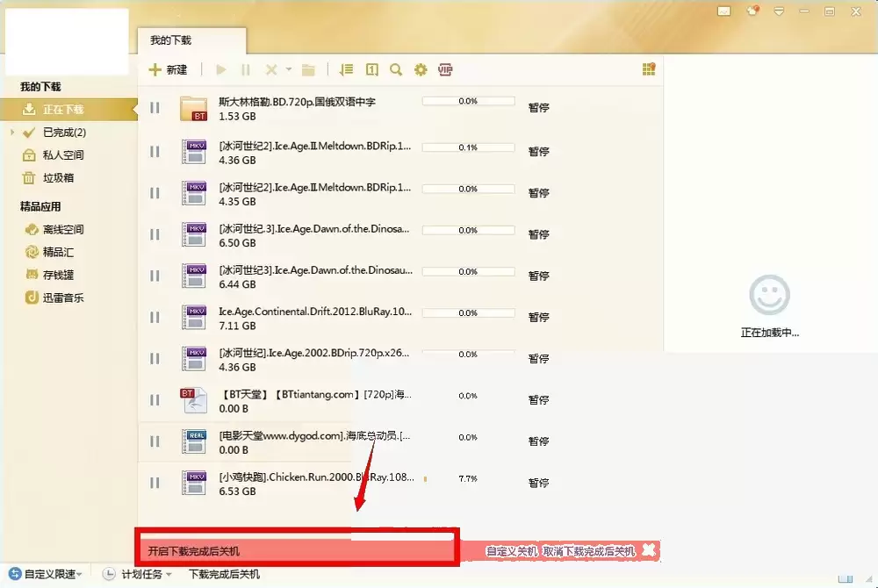This screenshot has width=878, height=588.
Task: Open 已完成(2) list
Action: point(64,133)
